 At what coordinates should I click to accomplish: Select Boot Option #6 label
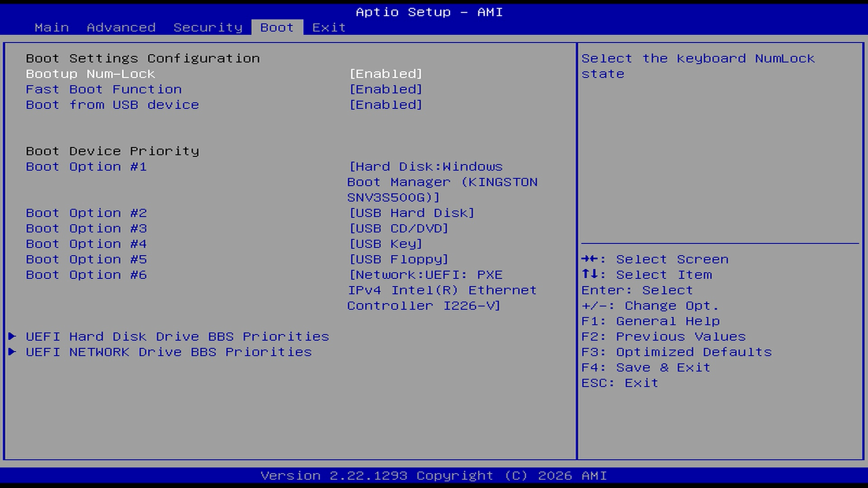(x=86, y=275)
